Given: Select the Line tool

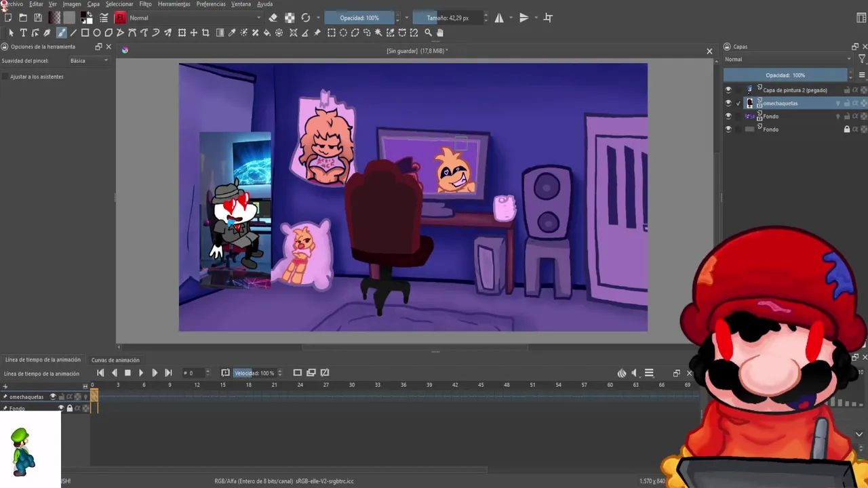Looking at the screenshot, I should point(73,33).
